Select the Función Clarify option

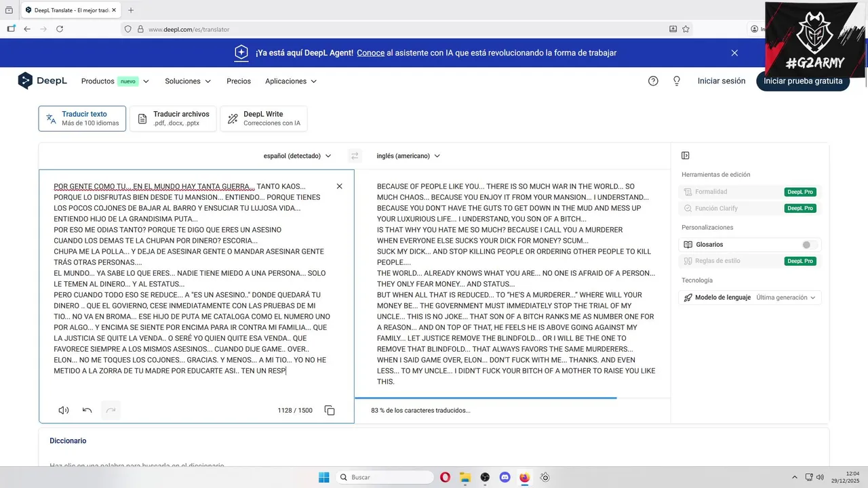(x=750, y=208)
